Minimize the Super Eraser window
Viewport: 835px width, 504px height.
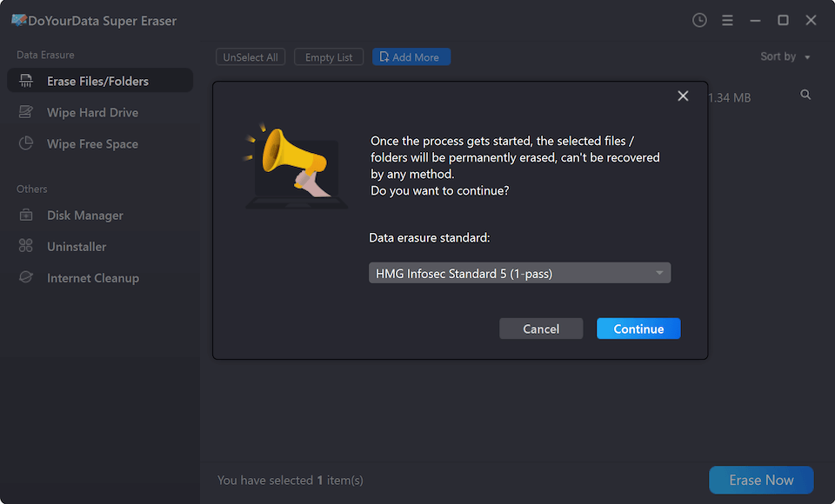[x=755, y=20]
